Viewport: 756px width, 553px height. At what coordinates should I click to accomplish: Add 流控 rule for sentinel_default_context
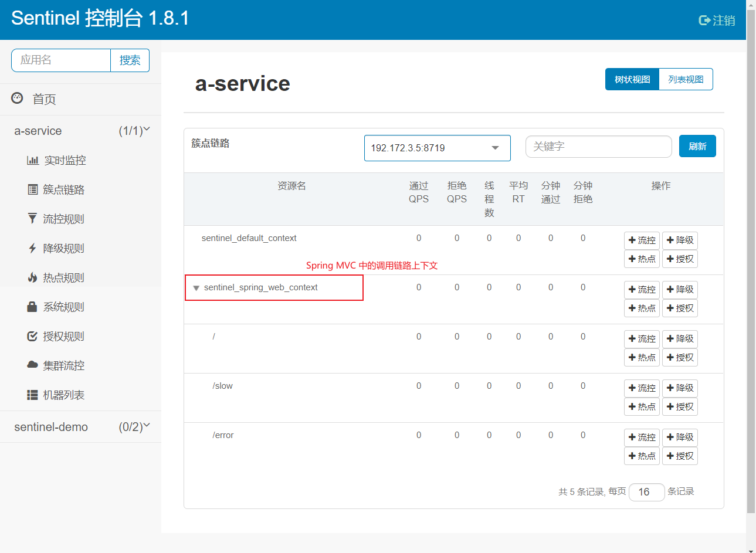click(x=642, y=240)
